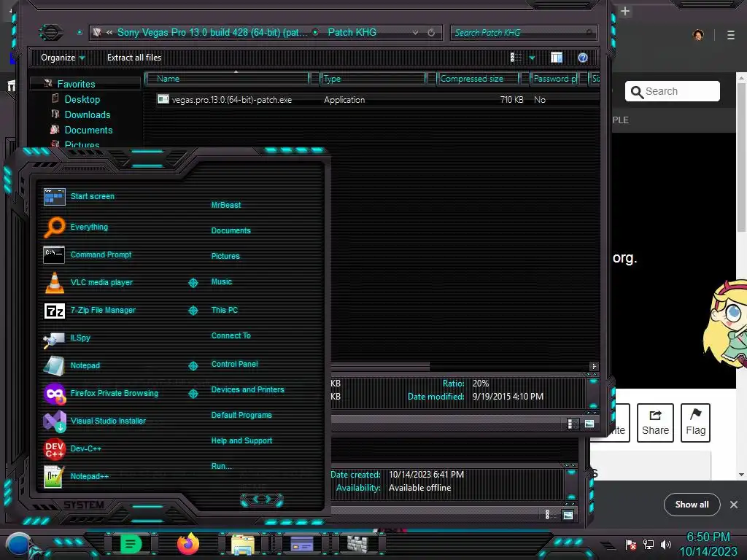747x560 pixels.
Task: Select Sony Vegas Pro 13.0 breadcrumb segment
Action: coord(212,32)
